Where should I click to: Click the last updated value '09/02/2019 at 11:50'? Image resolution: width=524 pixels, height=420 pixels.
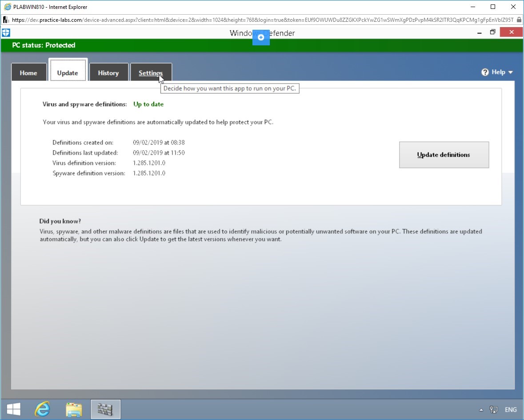tap(159, 153)
